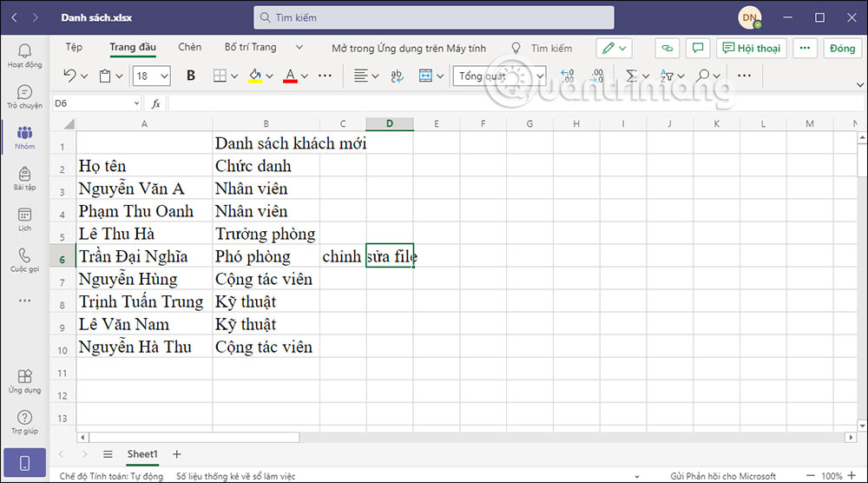Click the cell borders icon
The image size is (868, 483).
(220, 76)
